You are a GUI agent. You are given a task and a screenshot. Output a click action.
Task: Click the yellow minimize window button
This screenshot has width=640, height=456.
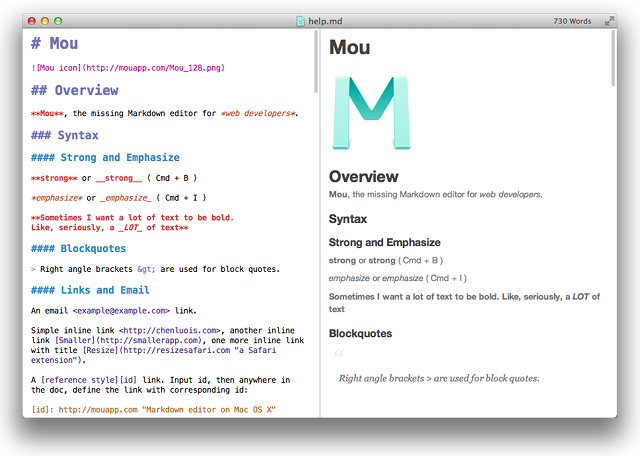click(45, 21)
